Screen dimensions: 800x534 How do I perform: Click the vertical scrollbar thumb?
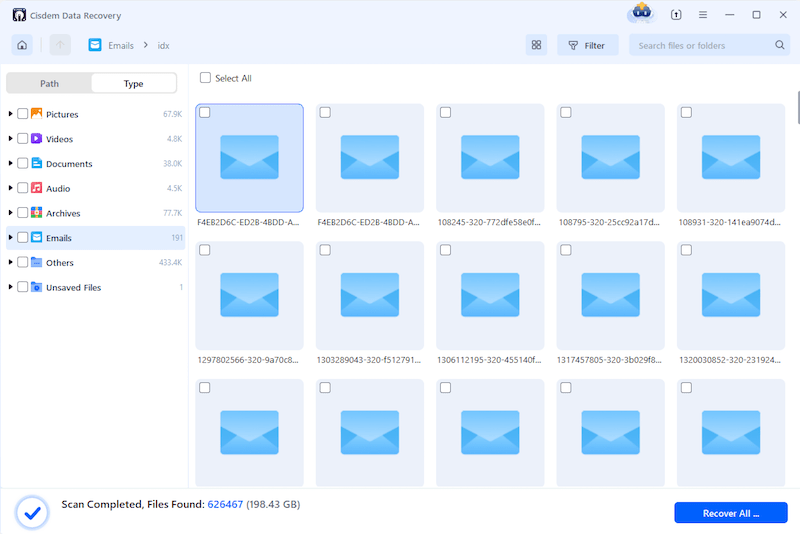click(x=798, y=107)
